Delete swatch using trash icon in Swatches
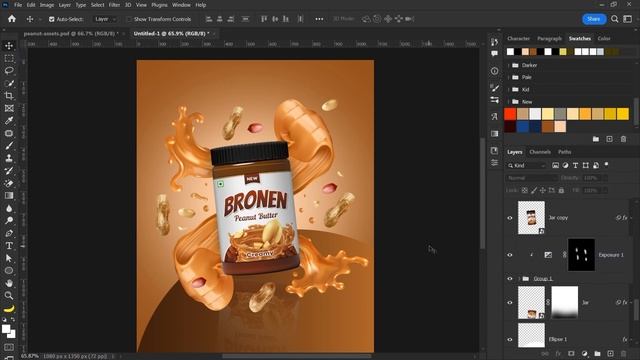The image size is (640, 360). [x=623, y=139]
